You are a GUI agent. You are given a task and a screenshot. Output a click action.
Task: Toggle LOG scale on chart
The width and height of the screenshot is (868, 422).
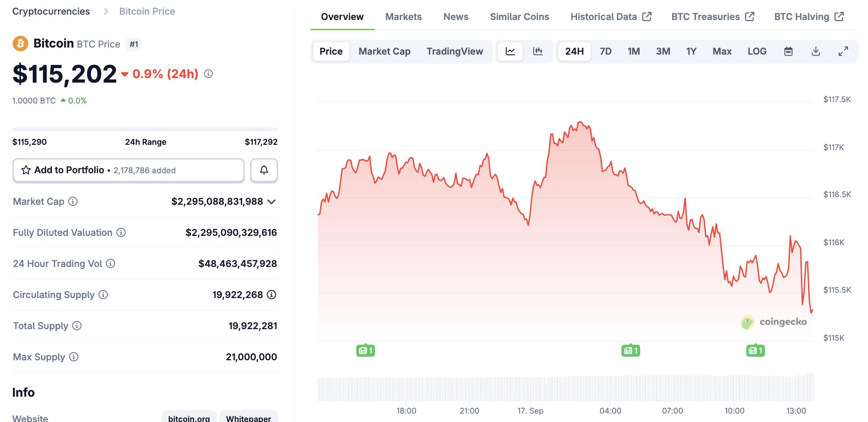[x=757, y=52]
